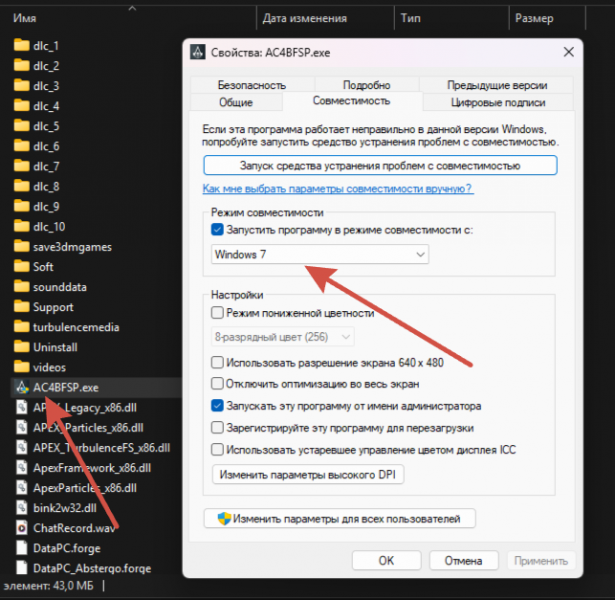Click the Отмена button
Image resolution: width=615 pixels, height=600 pixels.
click(x=464, y=560)
